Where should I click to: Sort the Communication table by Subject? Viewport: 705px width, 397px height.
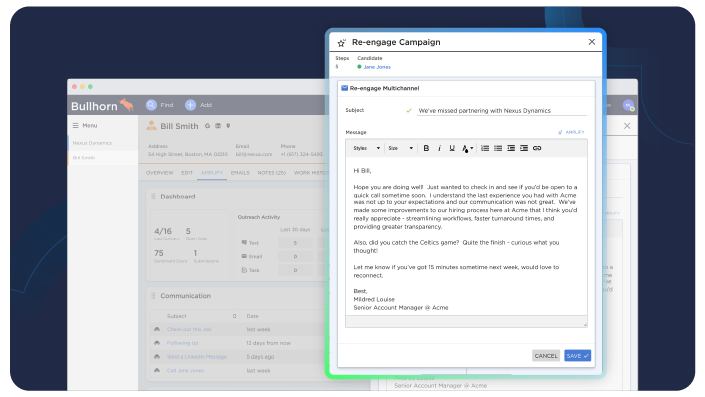[234, 316]
